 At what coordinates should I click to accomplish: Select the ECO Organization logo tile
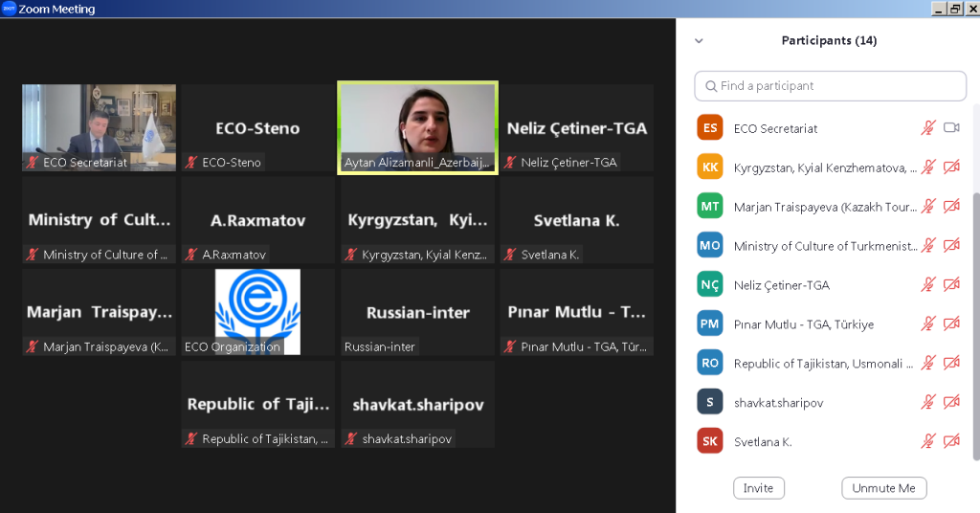[257, 311]
